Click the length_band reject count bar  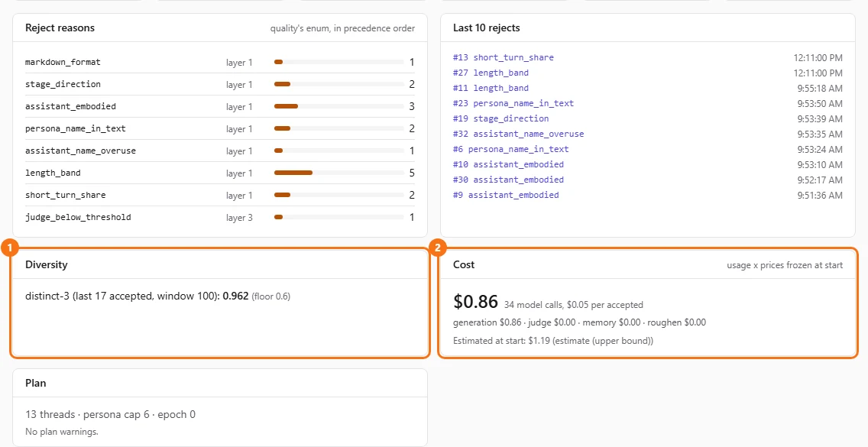click(x=338, y=173)
